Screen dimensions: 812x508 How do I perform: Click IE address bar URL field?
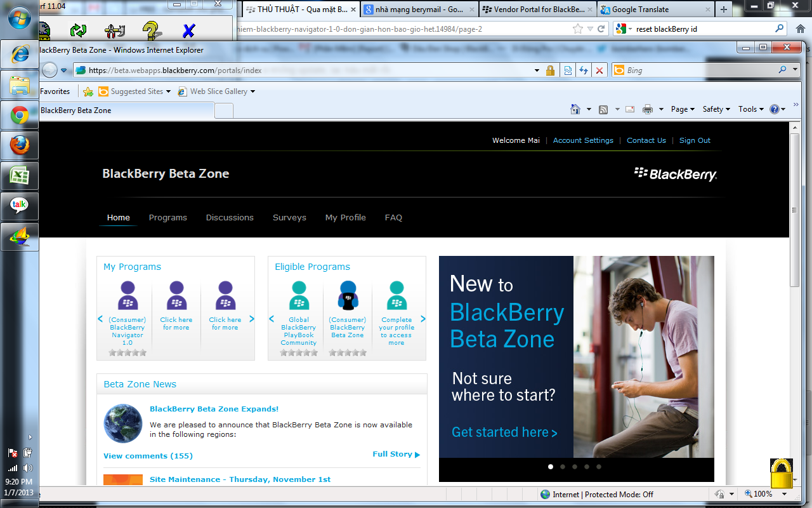point(302,70)
